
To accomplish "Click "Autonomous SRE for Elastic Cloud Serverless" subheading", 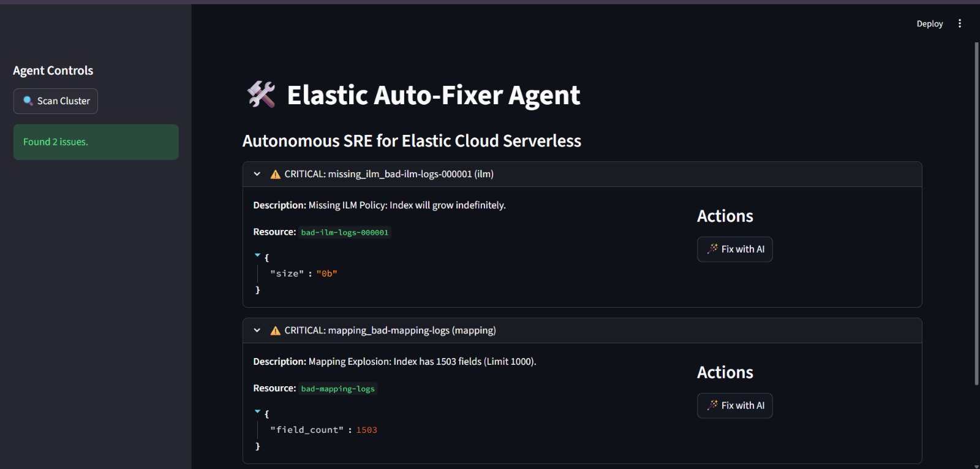I will click(x=412, y=141).
